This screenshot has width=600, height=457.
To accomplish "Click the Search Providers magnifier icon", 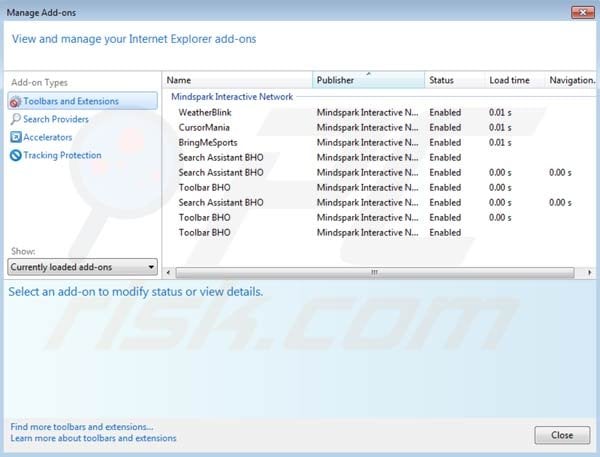I will [16, 119].
